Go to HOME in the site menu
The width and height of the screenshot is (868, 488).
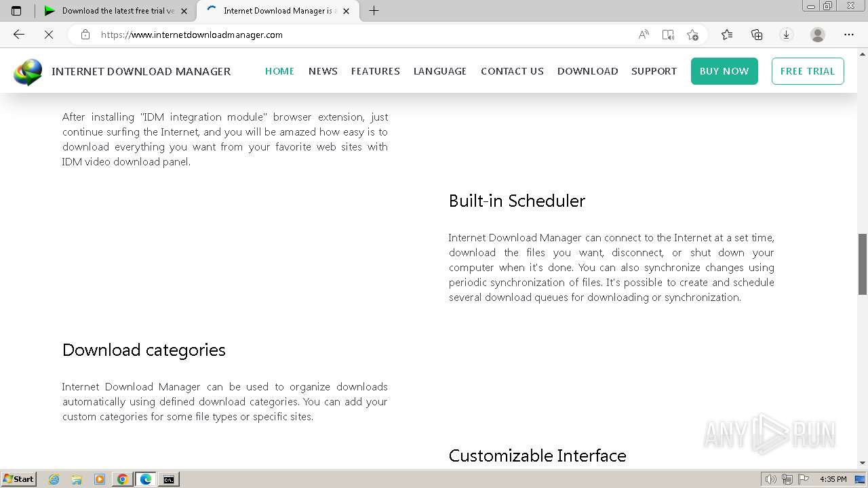coord(279,71)
